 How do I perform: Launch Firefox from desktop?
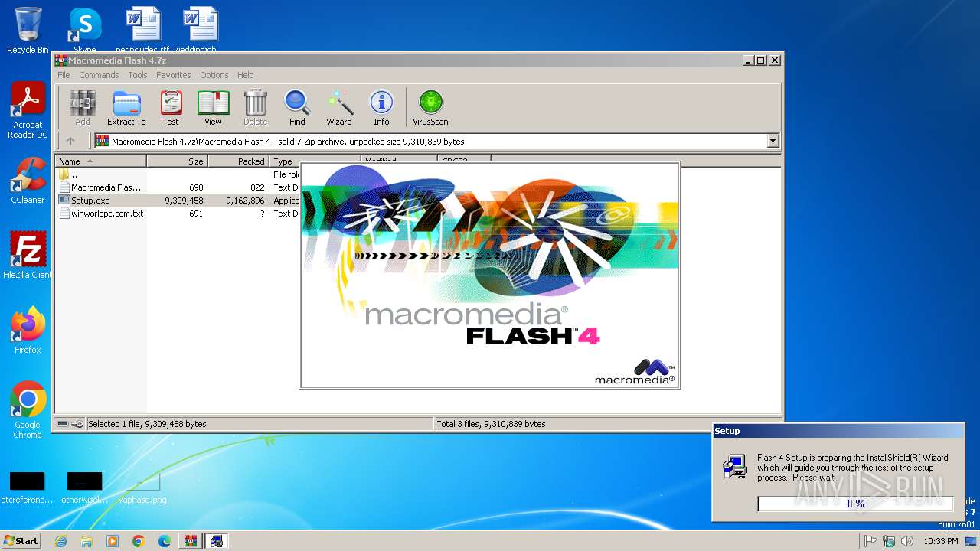pos(28,331)
